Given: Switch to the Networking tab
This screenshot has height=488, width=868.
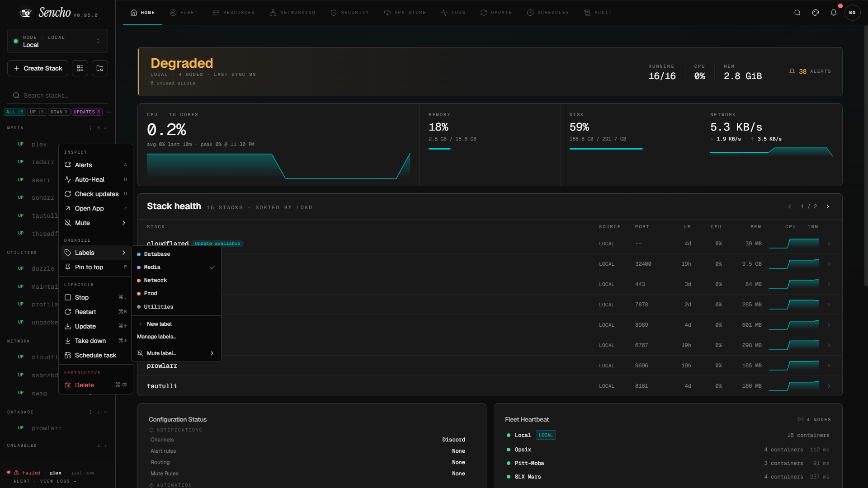Looking at the screenshot, I should [x=292, y=13].
